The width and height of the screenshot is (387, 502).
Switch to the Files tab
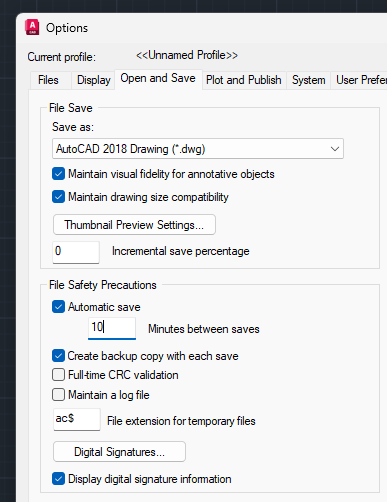coord(48,80)
